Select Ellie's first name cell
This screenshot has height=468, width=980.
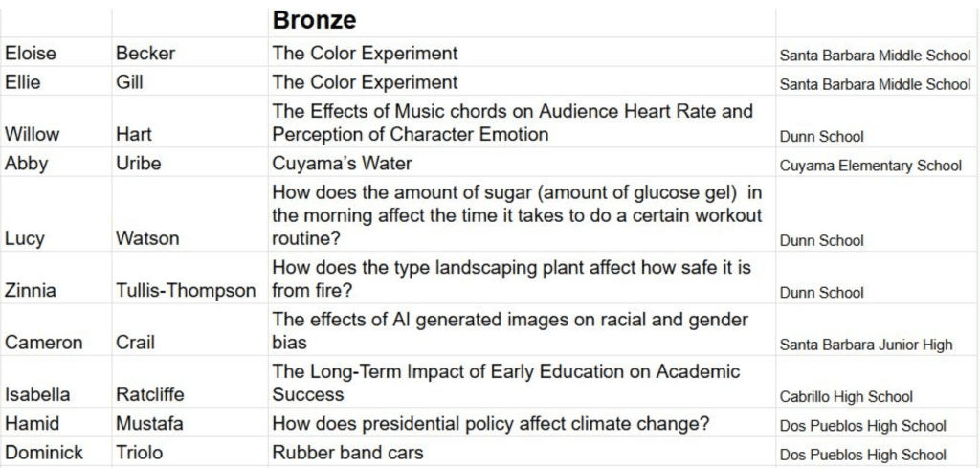click(x=23, y=83)
